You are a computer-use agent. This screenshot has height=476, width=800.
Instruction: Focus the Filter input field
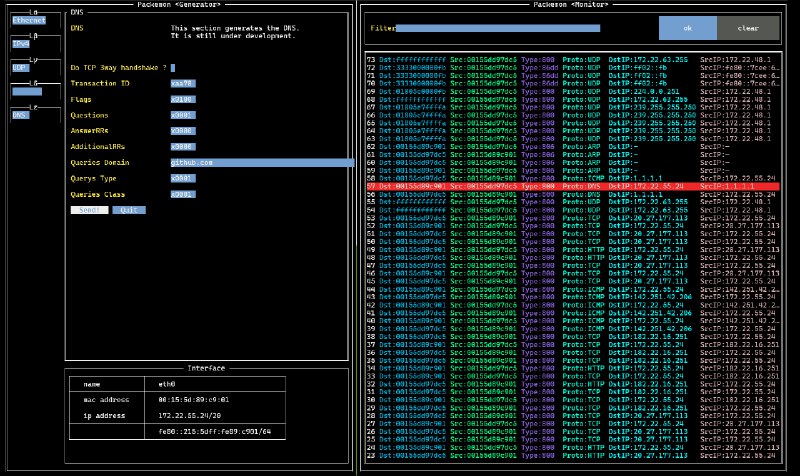[x=497, y=28]
